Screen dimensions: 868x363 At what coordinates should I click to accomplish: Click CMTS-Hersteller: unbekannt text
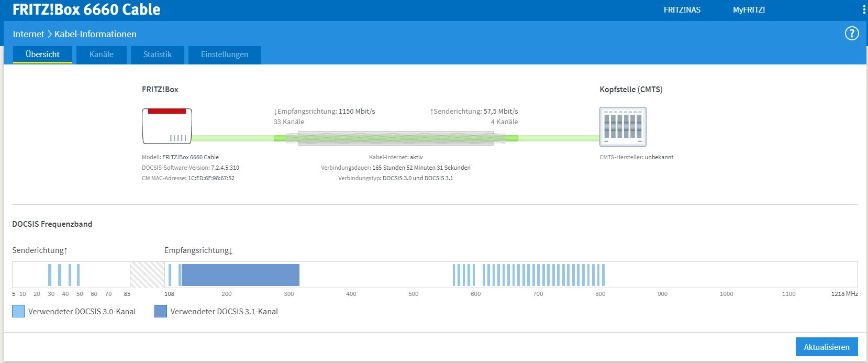pyautogui.click(x=637, y=157)
